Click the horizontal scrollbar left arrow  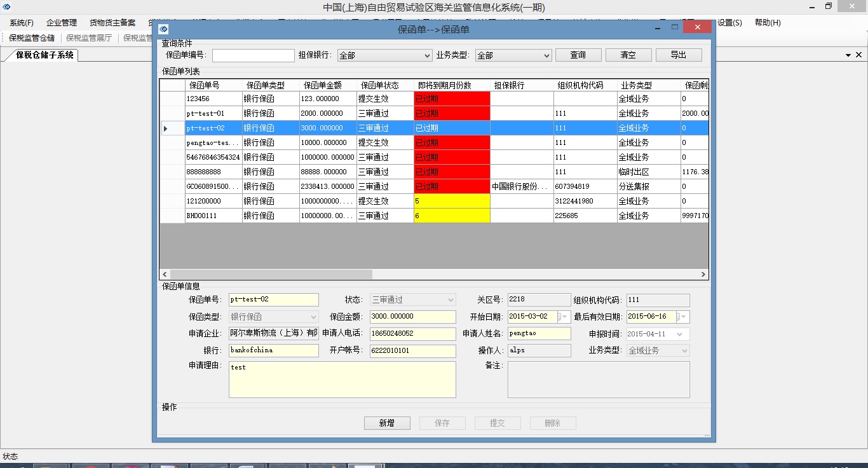pyautogui.click(x=165, y=274)
